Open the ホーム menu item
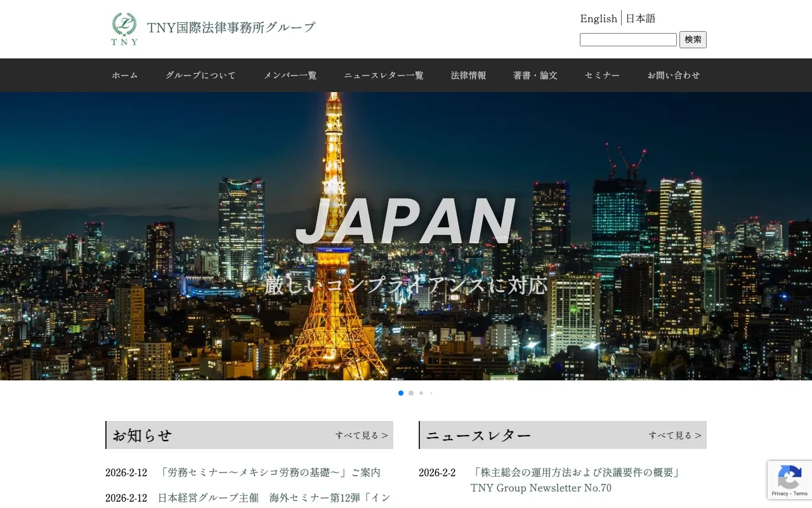This screenshot has width=812, height=508. pyautogui.click(x=124, y=75)
